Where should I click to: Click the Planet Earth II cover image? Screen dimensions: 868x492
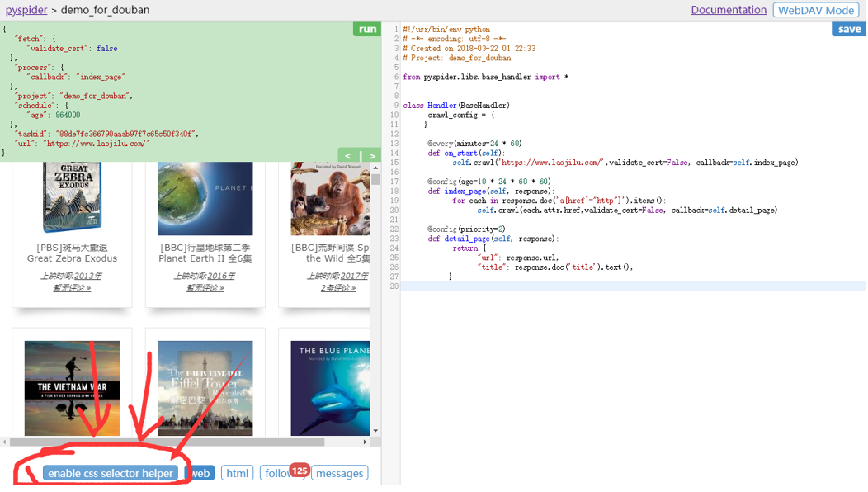pos(205,198)
